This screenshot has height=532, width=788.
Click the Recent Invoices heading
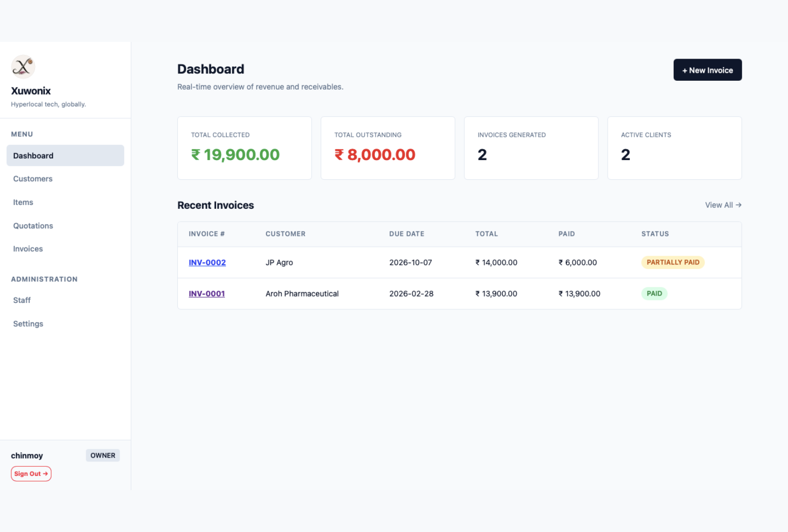tap(216, 205)
